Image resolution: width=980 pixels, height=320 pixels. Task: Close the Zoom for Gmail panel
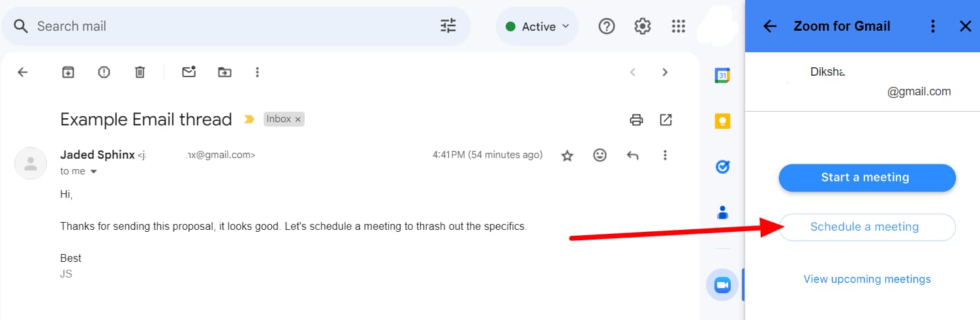tap(966, 26)
